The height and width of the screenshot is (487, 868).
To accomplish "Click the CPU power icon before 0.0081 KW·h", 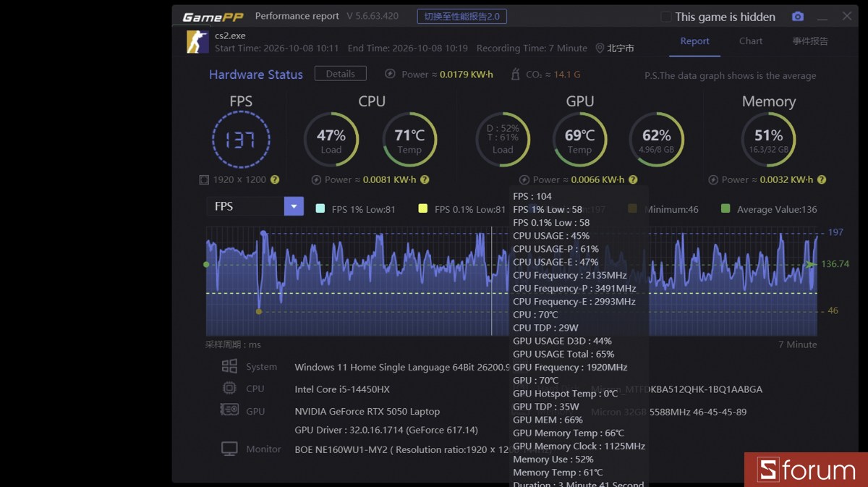I will pos(316,179).
